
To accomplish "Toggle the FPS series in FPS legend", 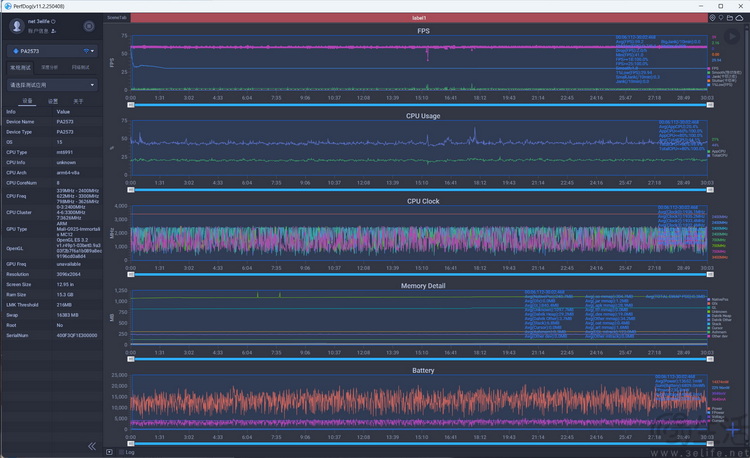I will pyautogui.click(x=713, y=68).
